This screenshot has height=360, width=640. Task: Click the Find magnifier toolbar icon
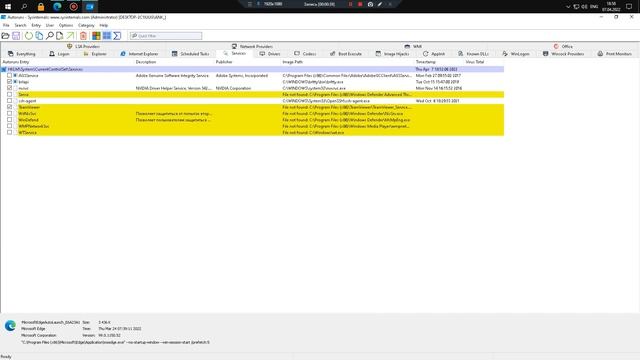[x=50, y=36]
